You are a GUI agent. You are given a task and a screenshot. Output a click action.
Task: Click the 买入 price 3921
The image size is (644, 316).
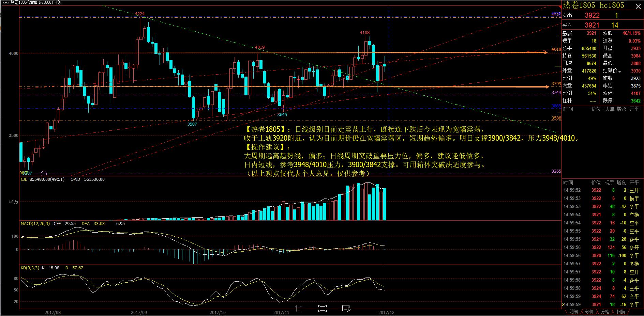[592, 25]
